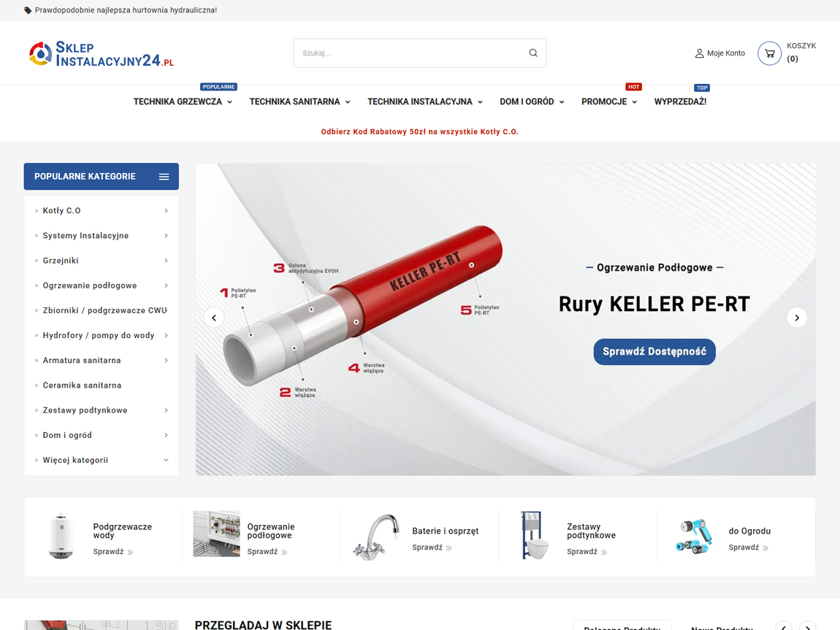Image resolution: width=840 pixels, height=630 pixels.
Task: Click Baterie i osprzęt tile title
Action: click(x=445, y=531)
